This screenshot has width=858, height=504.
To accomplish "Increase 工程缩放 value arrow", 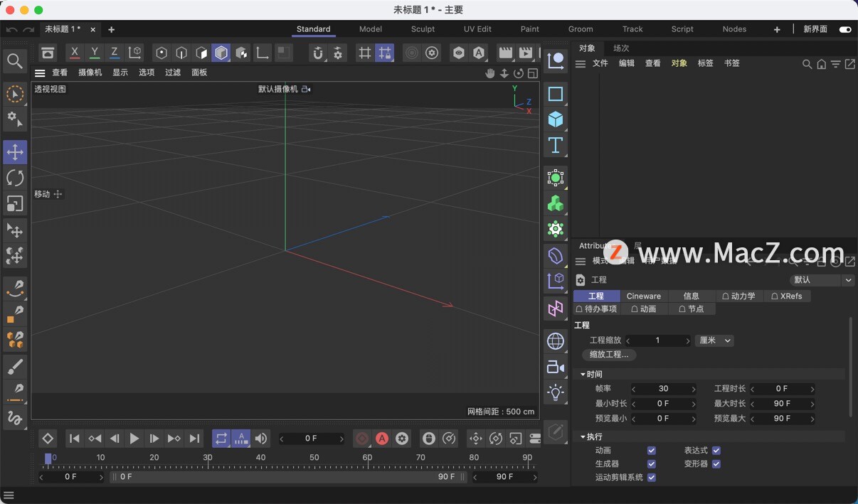I will (x=688, y=341).
